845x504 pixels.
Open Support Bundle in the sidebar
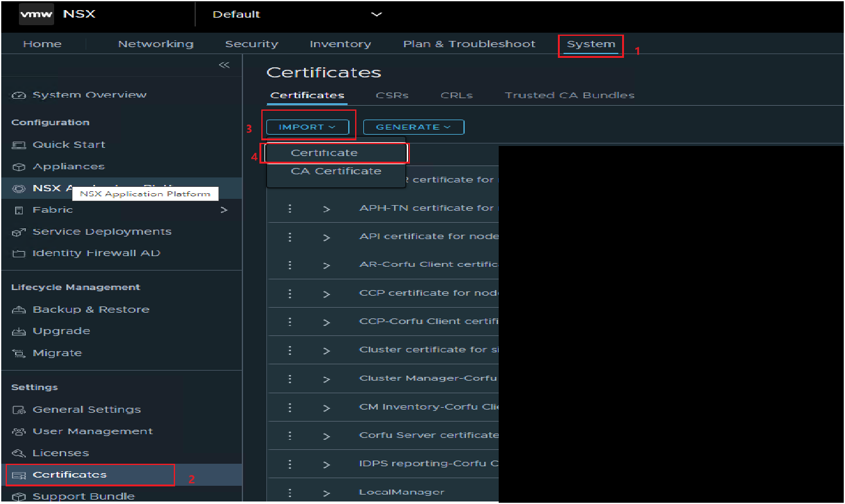[x=83, y=496]
